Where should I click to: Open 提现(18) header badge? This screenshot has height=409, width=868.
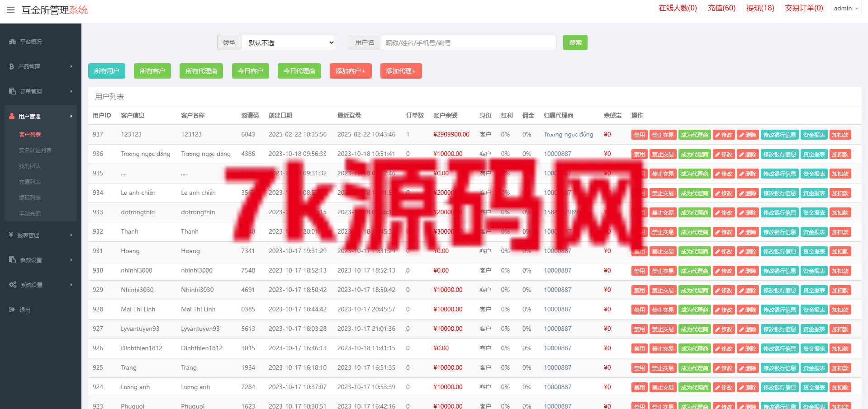click(x=760, y=8)
